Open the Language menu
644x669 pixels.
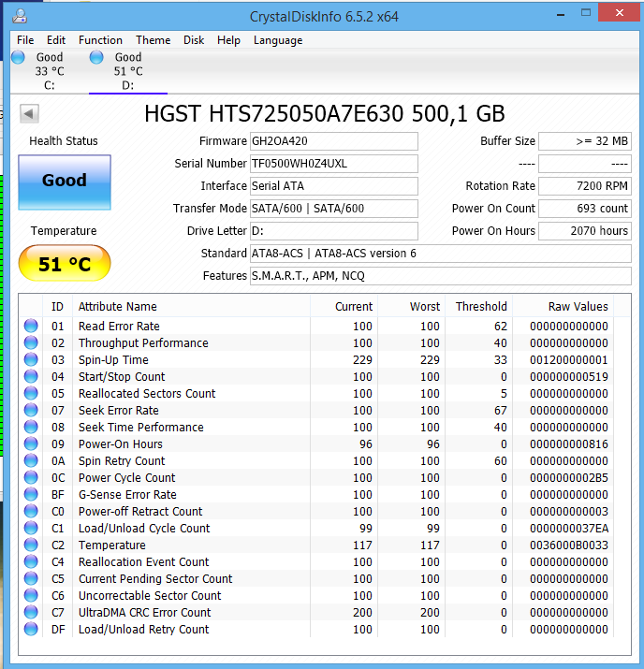click(278, 40)
